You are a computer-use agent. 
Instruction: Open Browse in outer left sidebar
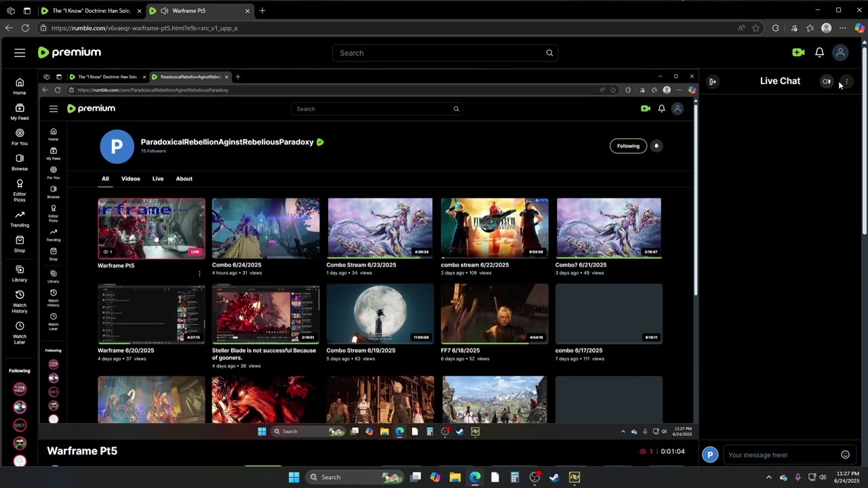pyautogui.click(x=20, y=163)
